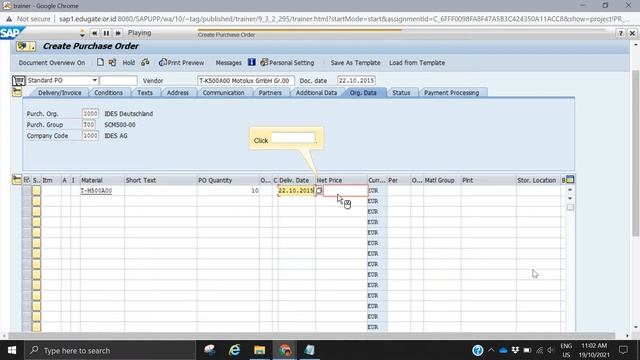Click PO Quantity cell showing 10
This screenshot has width=640, height=360.
228,191
